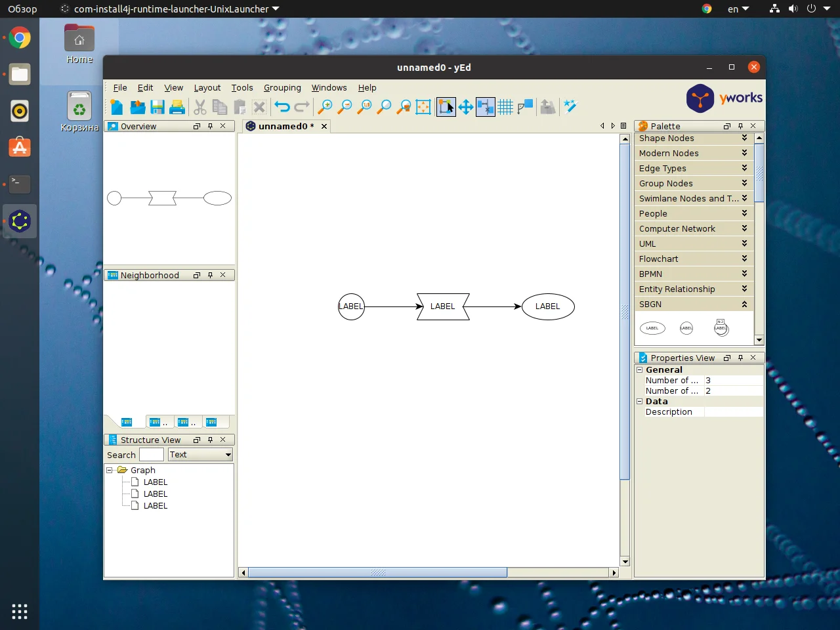This screenshot has width=840, height=630.
Task: Open the Layout menu
Action: click(207, 87)
